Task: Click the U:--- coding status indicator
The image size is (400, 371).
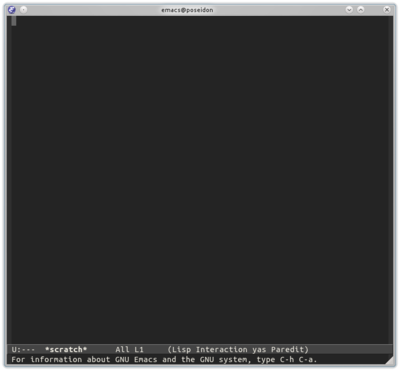Action: [x=23, y=350]
